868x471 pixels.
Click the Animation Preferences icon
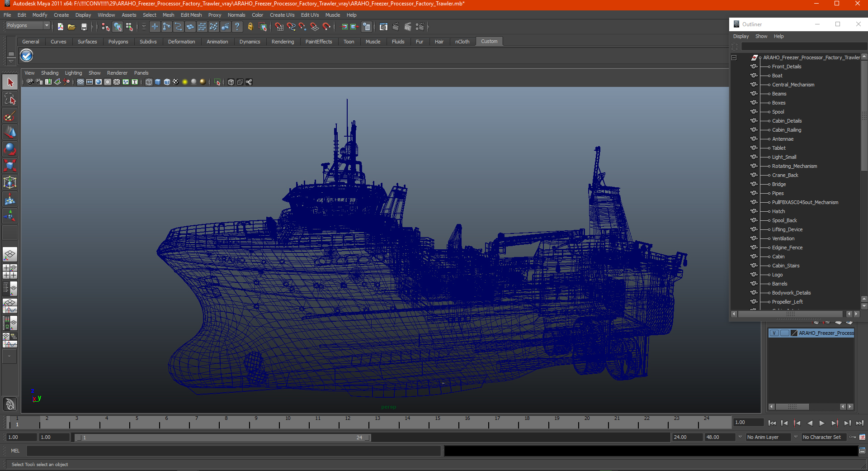[862, 437]
